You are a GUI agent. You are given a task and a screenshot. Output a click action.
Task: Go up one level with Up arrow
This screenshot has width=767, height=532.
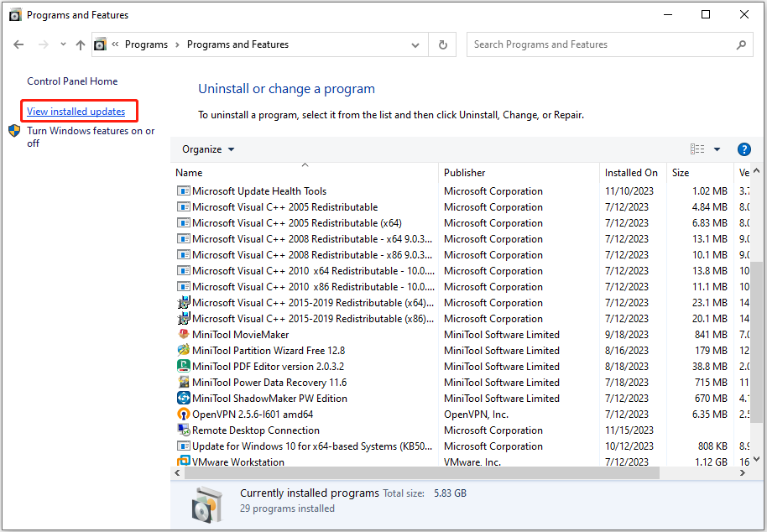(81, 45)
